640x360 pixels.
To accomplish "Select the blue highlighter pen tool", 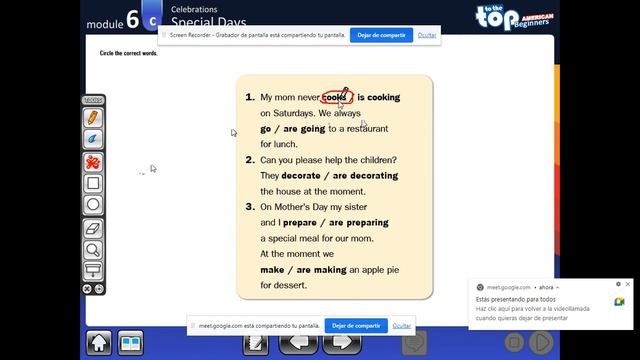I will coord(93,139).
